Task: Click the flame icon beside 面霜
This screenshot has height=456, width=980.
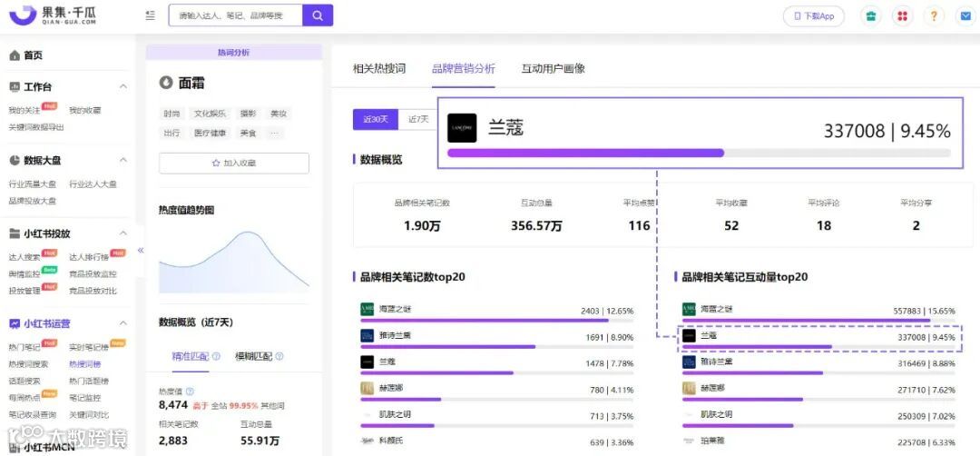Action: pos(166,83)
